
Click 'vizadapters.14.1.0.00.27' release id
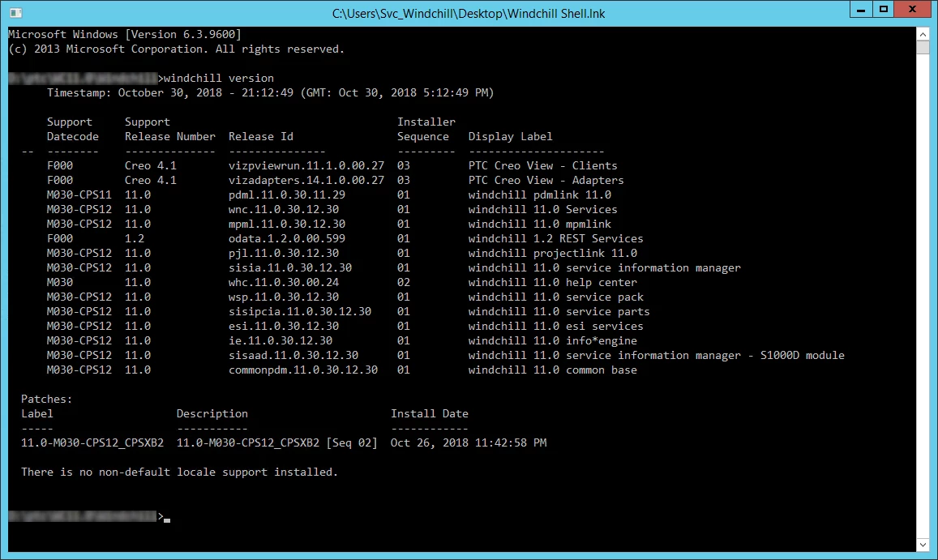[x=306, y=180]
